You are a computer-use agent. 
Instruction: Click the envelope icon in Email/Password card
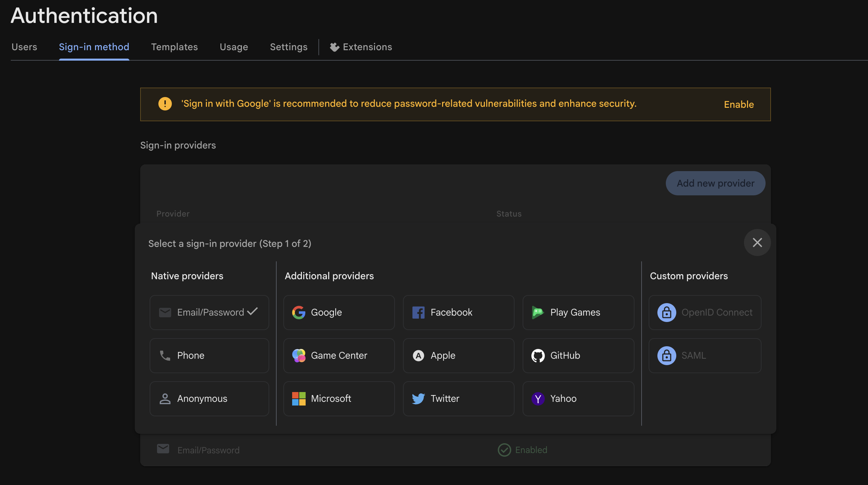click(165, 313)
